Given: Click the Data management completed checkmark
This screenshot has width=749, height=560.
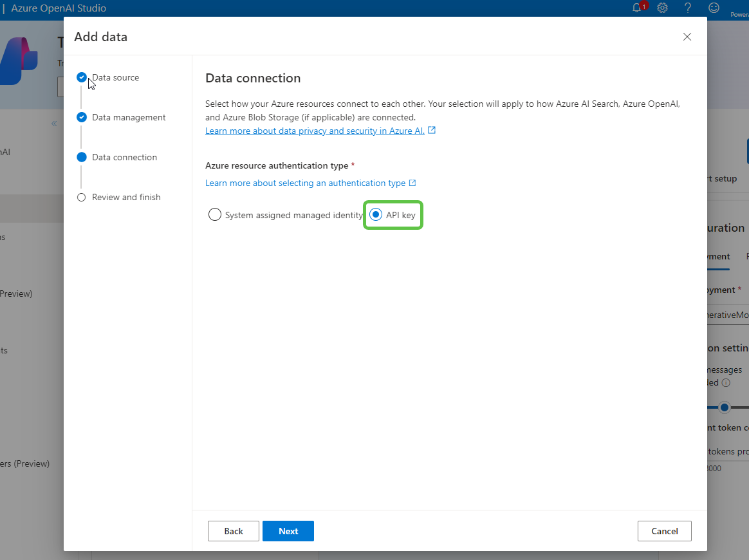Looking at the screenshot, I should (81, 117).
